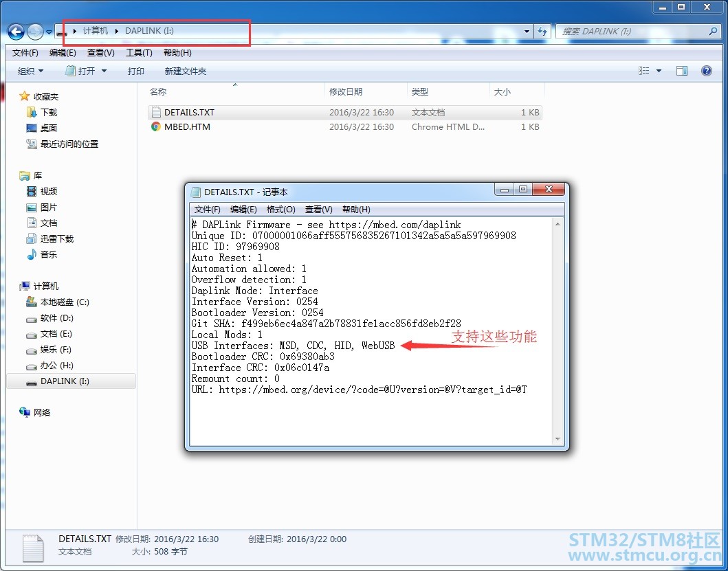Expand the dropdown arrow beside 打开
This screenshot has height=571, width=728.
(104, 71)
